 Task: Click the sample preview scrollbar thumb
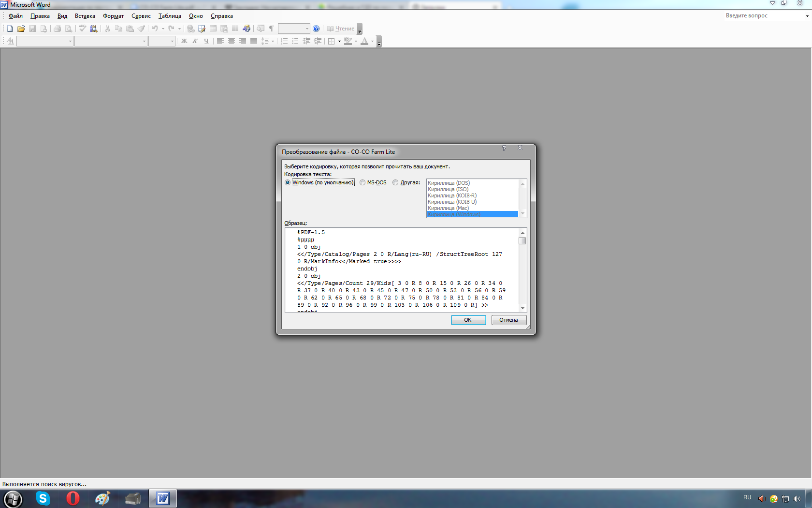522,240
